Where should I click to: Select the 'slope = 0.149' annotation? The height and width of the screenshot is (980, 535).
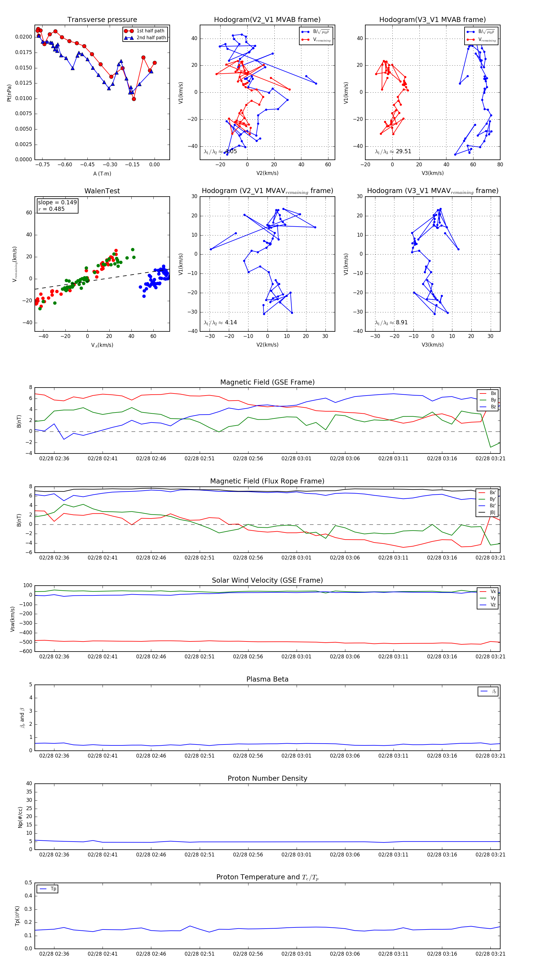click(57, 203)
